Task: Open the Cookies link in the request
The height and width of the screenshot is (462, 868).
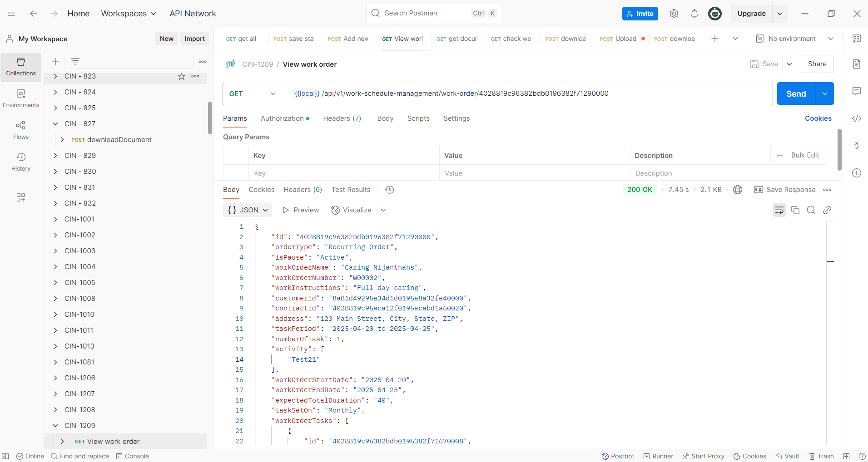Action: (x=818, y=118)
